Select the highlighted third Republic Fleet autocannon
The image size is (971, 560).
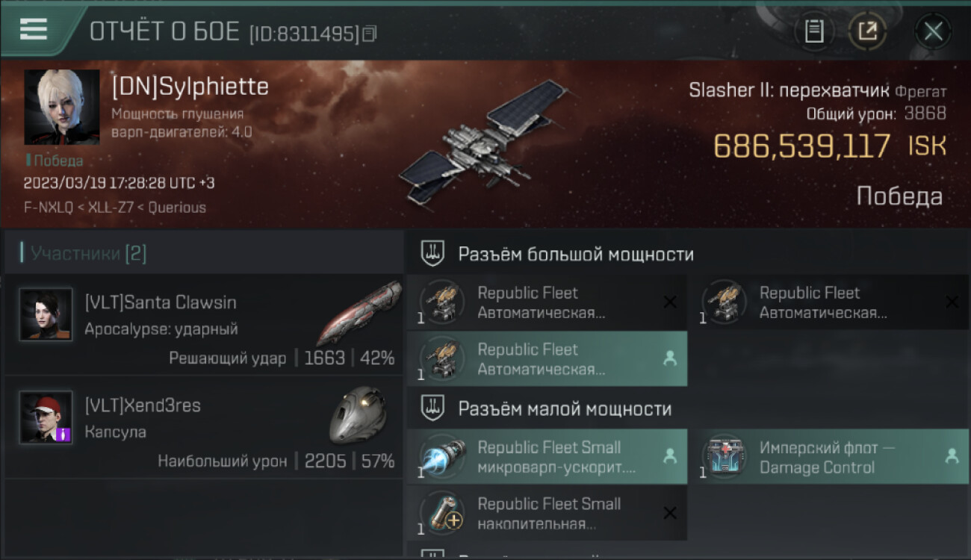pyautogui.click(x=547, y=359)
